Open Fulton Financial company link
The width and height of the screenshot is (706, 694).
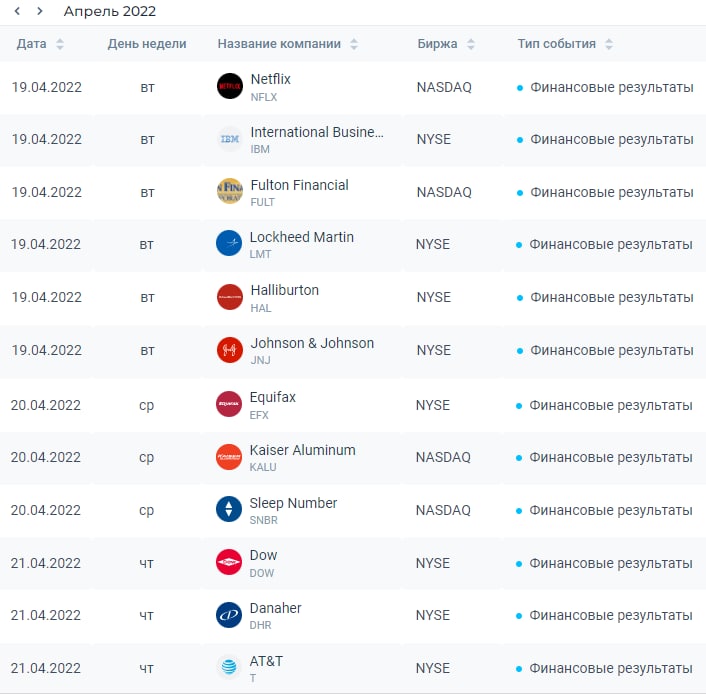point(299,185)
